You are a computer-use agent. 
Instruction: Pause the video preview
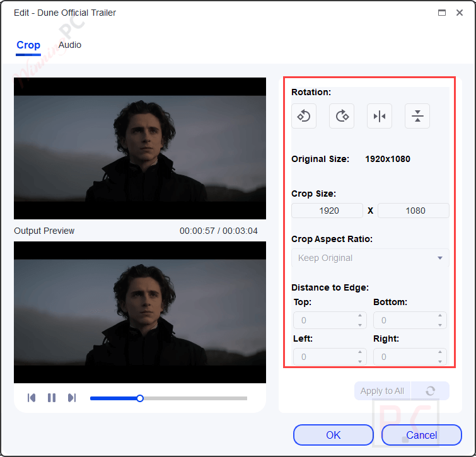click(x=52, y=398)
